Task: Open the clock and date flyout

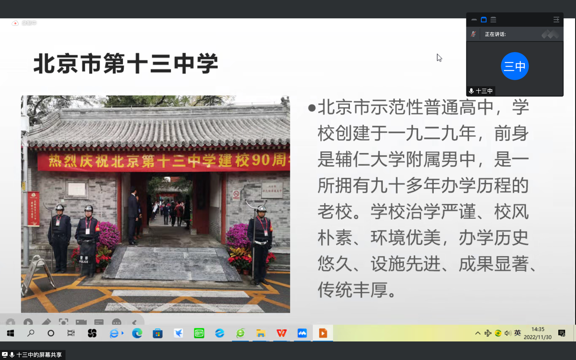Action: (x=537, y=333)
